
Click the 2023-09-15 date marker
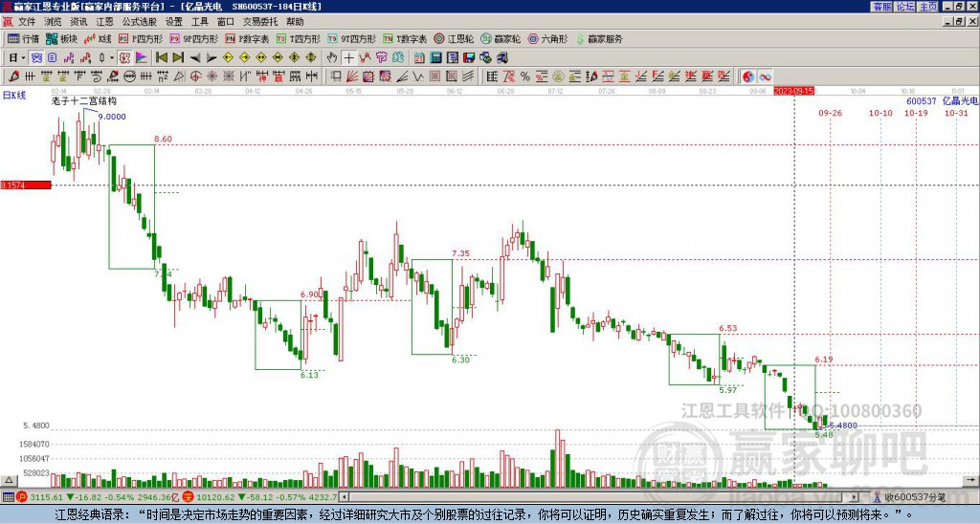click(x=793, y=91)
